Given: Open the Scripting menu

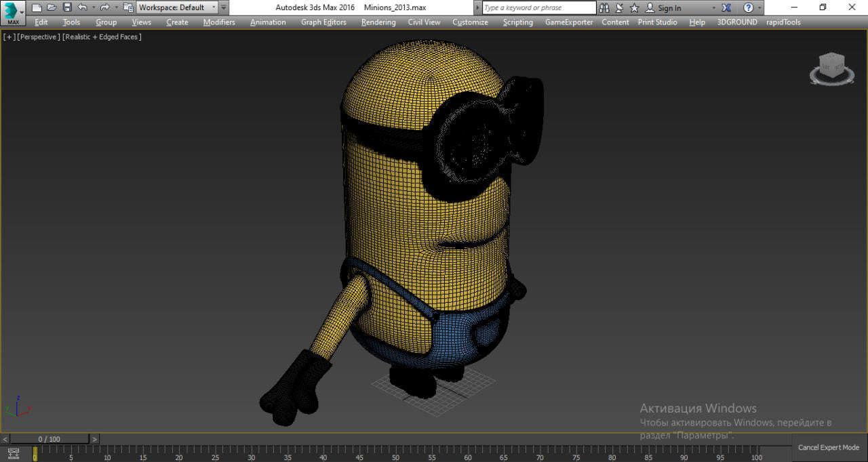Looking at the screenshot, I should tap(517, 22).
